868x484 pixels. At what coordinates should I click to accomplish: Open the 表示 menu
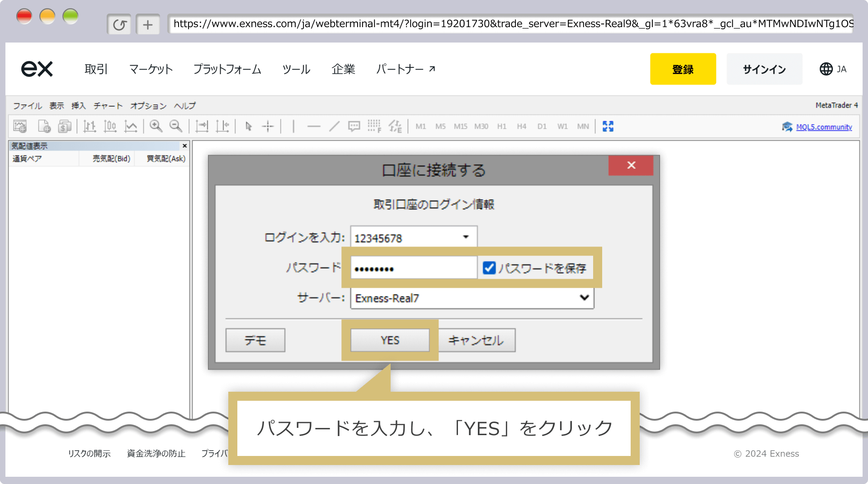(57, 106)
